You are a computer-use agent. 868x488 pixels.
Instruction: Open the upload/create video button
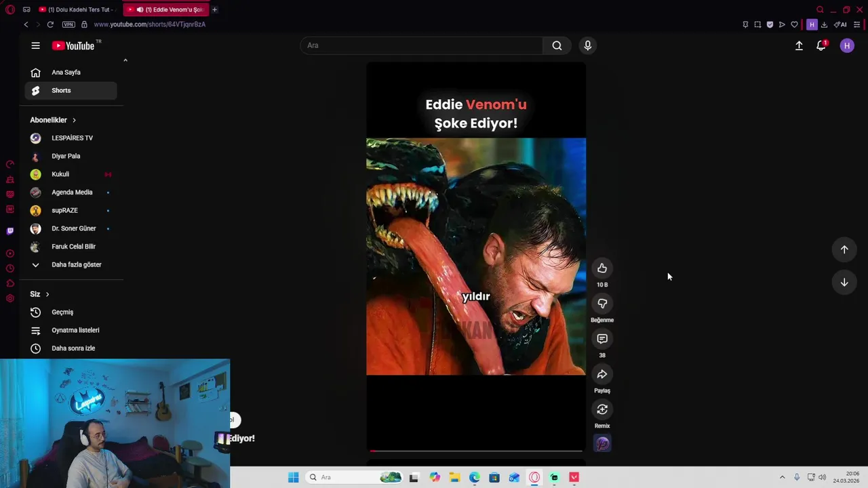(799, 45)
